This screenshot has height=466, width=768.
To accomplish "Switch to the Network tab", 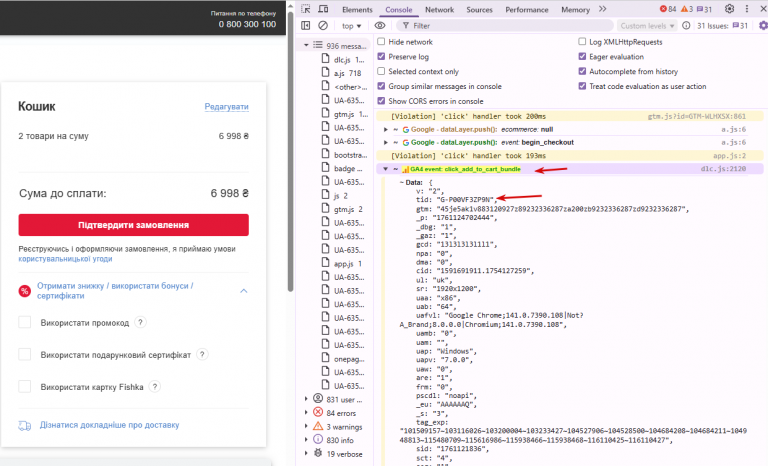I will [x=439, y=9].
